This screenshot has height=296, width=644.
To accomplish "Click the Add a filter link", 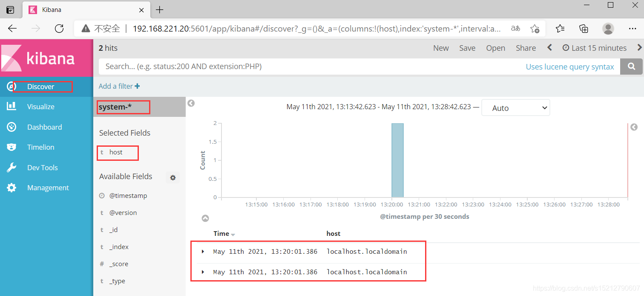I will pos(116,86).
